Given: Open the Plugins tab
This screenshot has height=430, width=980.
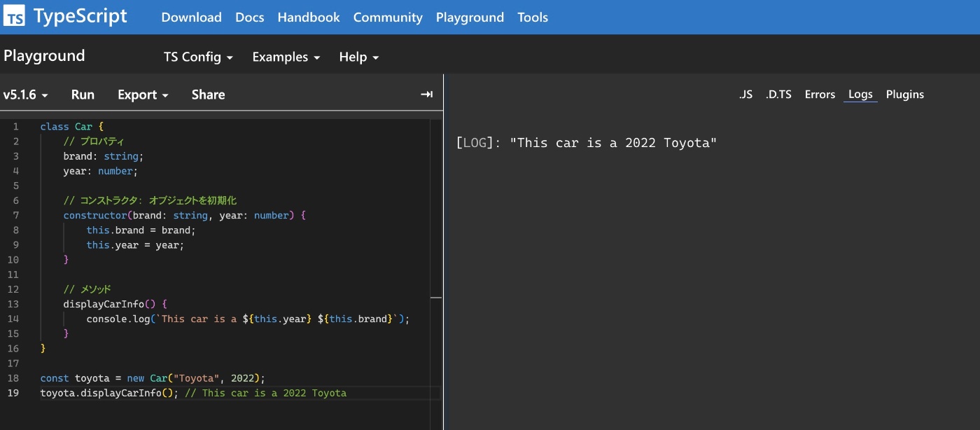Looking at the screenshot, I should click(905, 95).
